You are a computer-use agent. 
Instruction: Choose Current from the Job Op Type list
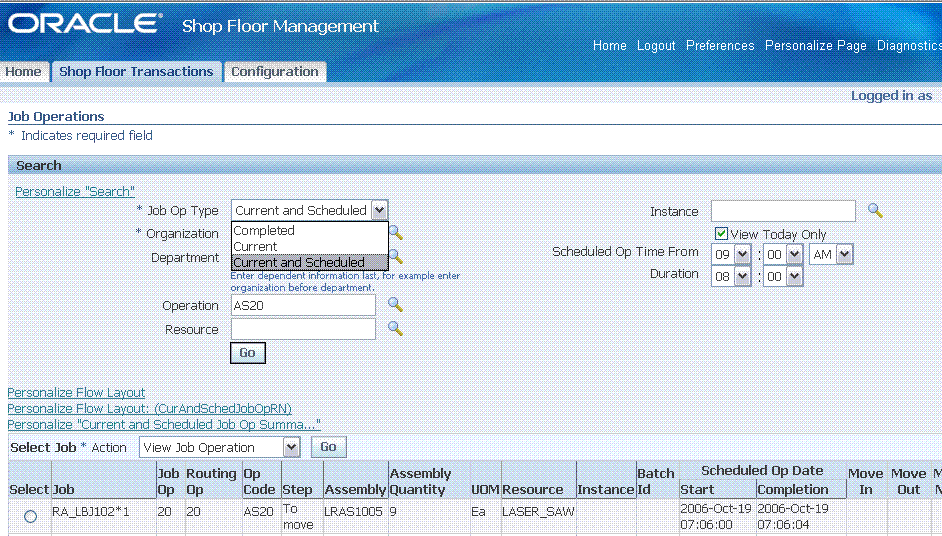point(309,246)
